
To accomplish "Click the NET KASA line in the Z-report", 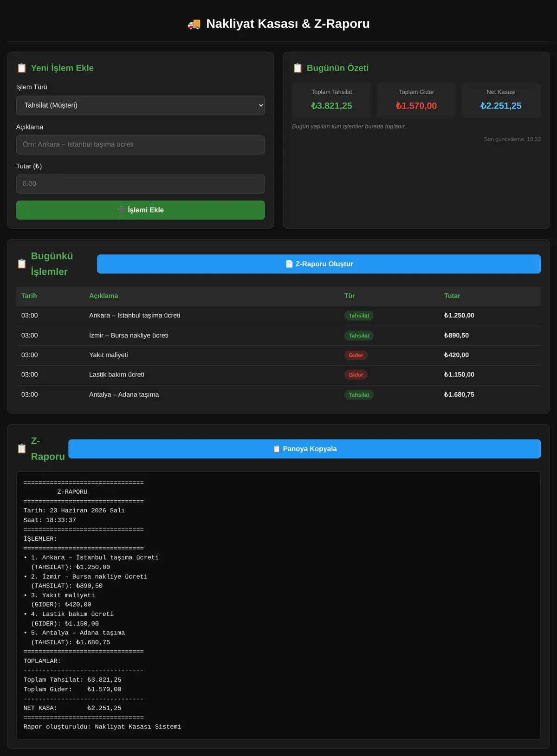I will coord(72,708).
